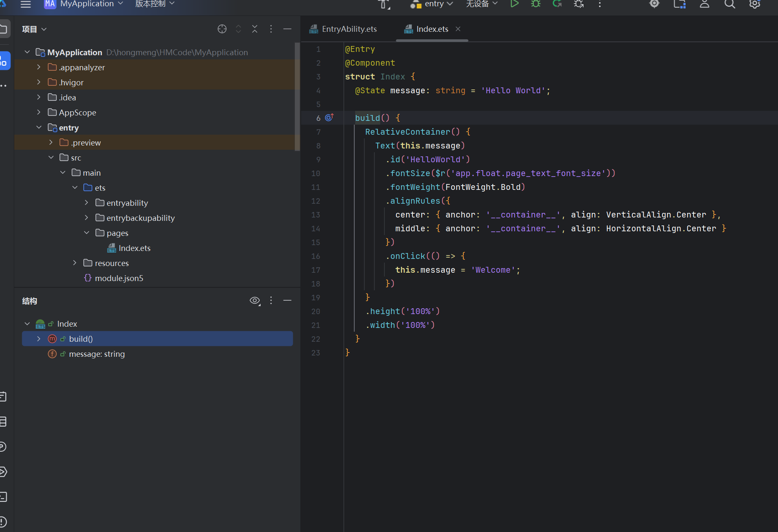The height and width of the screenshot is (532, 778).
Task: Expand the .appanalyzer folder
Action: [x=39, y=67]
